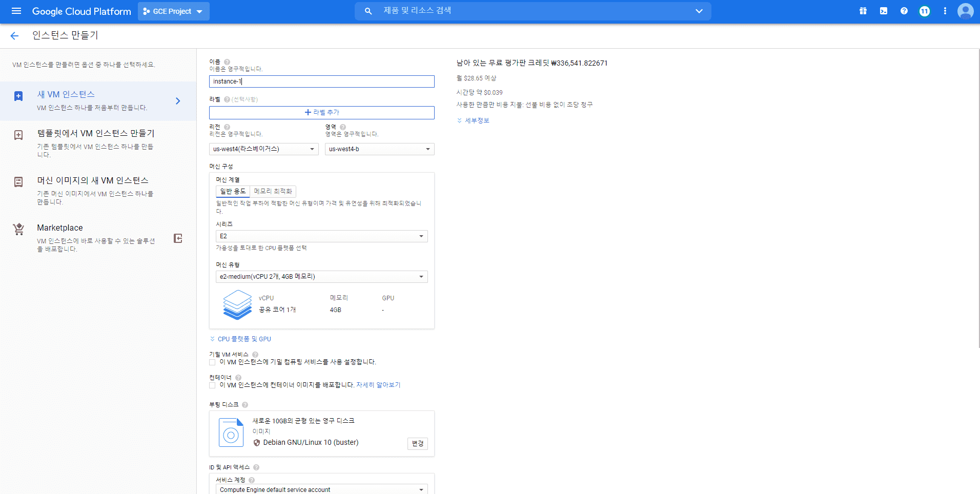
Task: Open the series E2 dropdown
Action: point(322,236)
